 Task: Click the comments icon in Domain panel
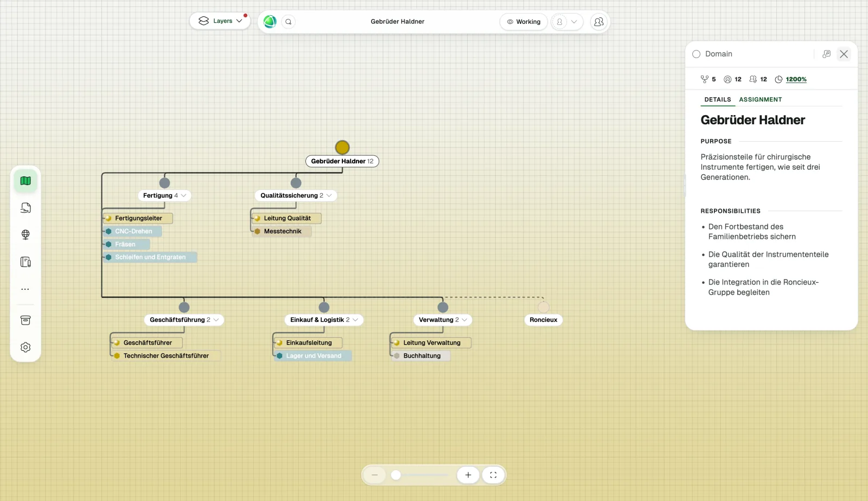point(826,54)
